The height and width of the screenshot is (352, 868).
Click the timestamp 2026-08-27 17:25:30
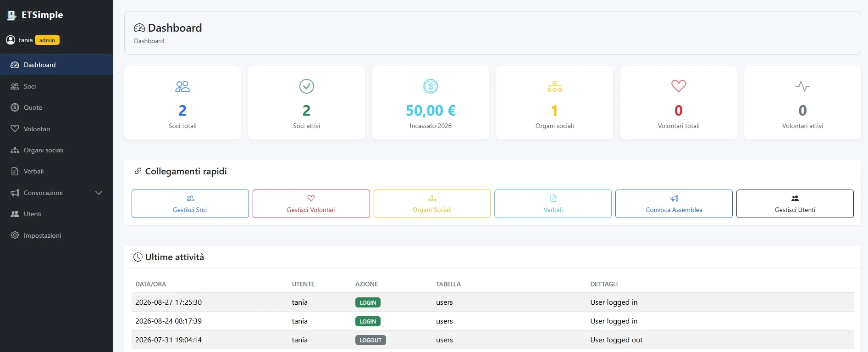pos(168,302)
